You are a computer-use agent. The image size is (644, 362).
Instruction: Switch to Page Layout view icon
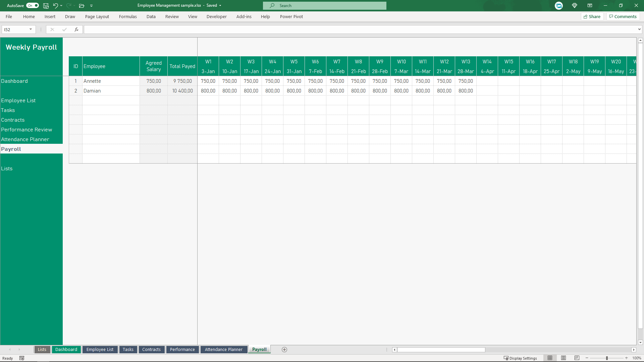(563, 358)
